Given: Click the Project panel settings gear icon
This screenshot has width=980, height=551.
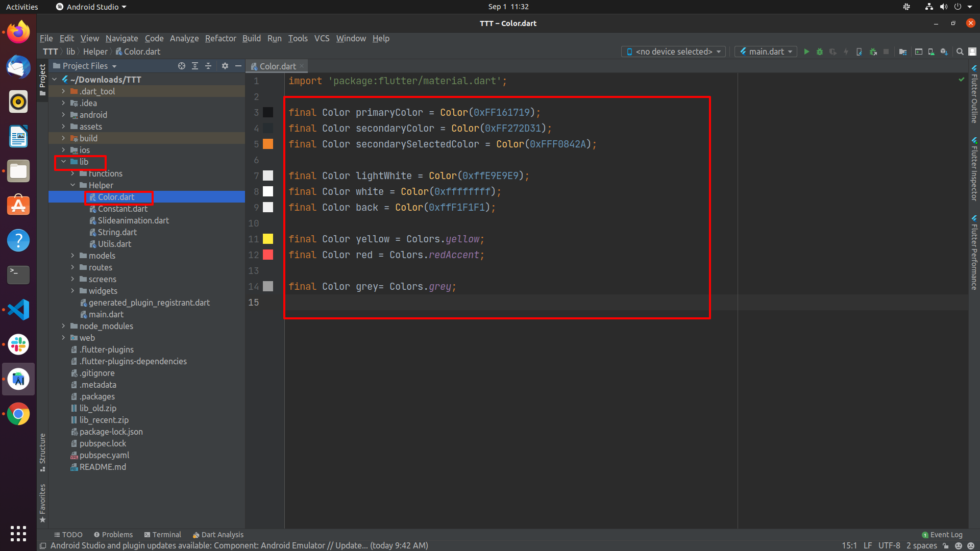Looking at the screenshot, I should point(225,66).
